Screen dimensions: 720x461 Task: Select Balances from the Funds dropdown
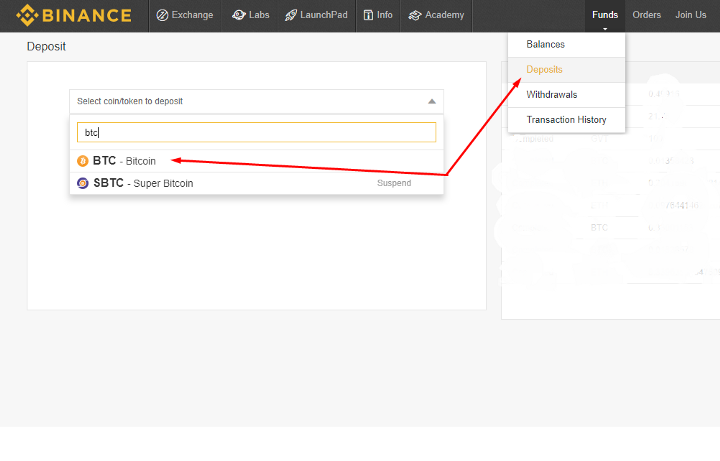(x=566, y=45)
